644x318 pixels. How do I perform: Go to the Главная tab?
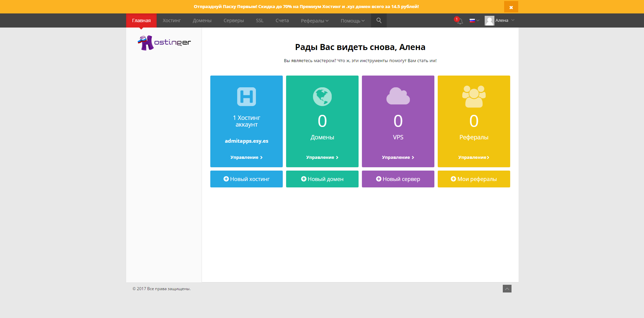[x=141, y=20]
